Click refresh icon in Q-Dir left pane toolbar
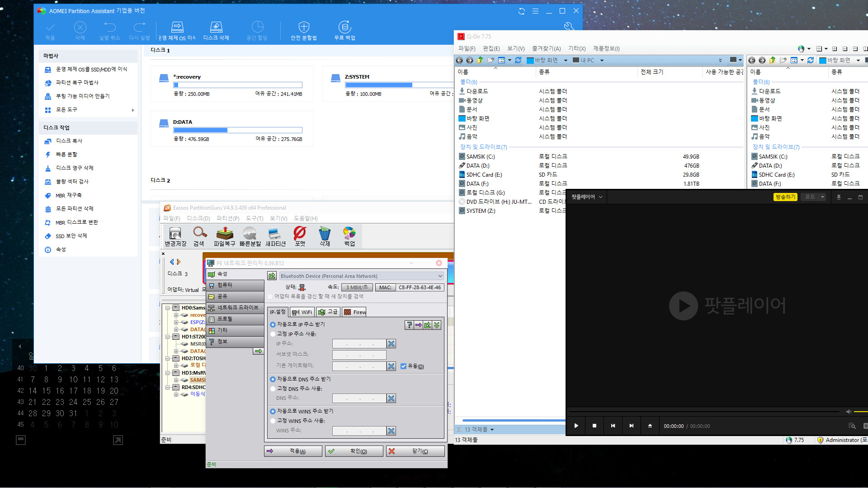This screenshot has width=868, height=488. 518,60
